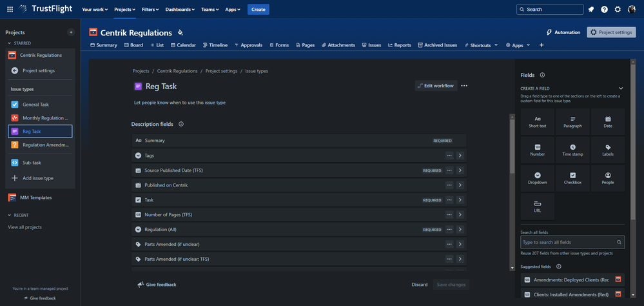Viewport: 644px width, 306px height.
Task: Click the TrustFlight logo
Action: pos(47,9)
